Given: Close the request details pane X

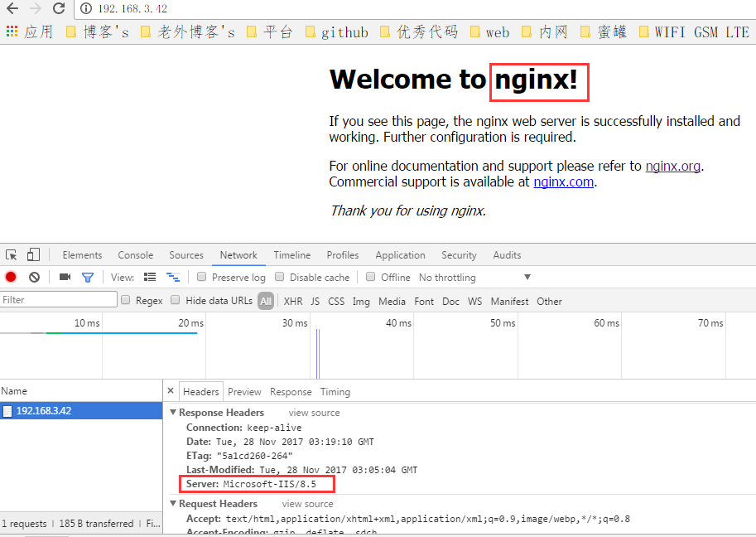Looking at the screenshot, I should (x=171, y=391).
